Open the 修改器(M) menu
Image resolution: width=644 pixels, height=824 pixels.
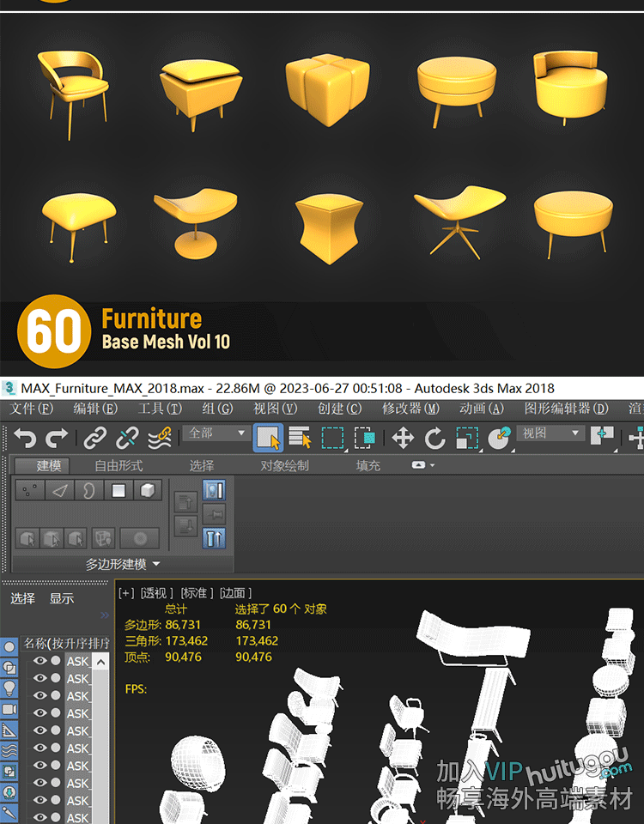tap(410, 409)
